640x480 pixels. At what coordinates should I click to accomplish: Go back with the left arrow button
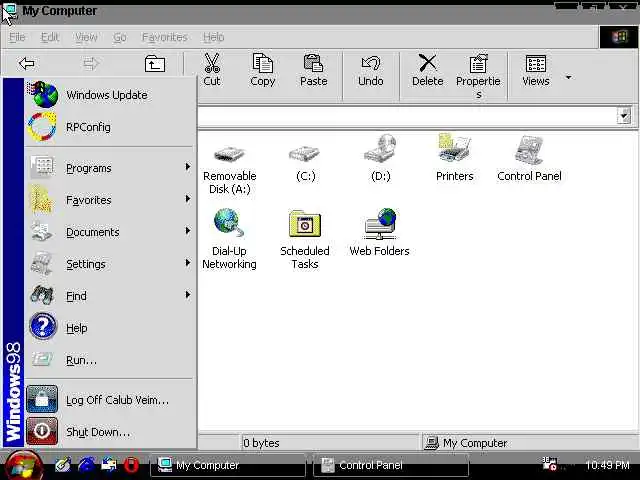(27, 64)
